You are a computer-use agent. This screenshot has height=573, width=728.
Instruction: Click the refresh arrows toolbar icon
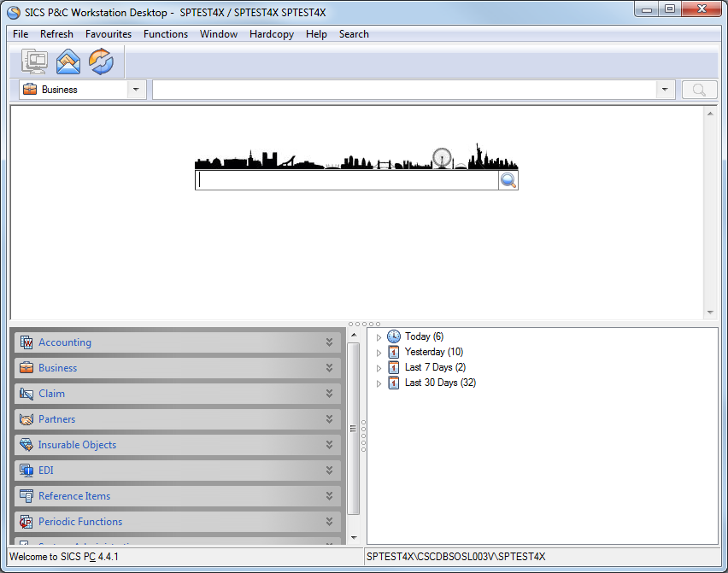[x=101, y=61]
